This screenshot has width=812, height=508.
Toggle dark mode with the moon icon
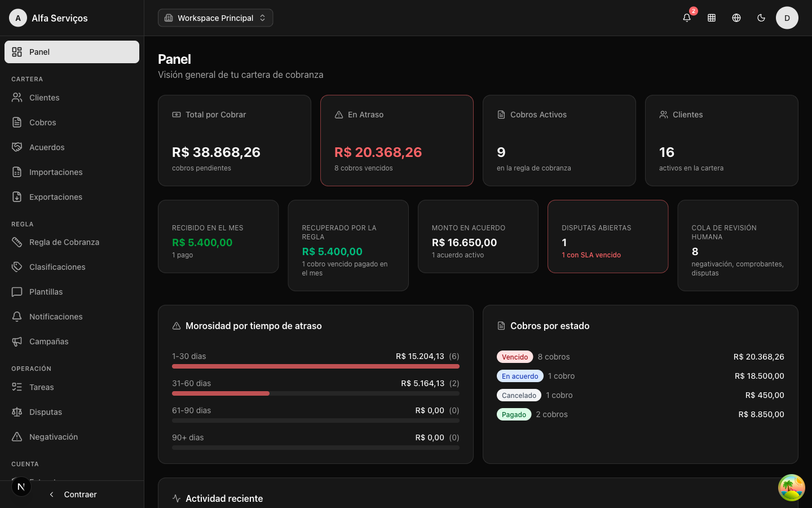pos(761,18)
